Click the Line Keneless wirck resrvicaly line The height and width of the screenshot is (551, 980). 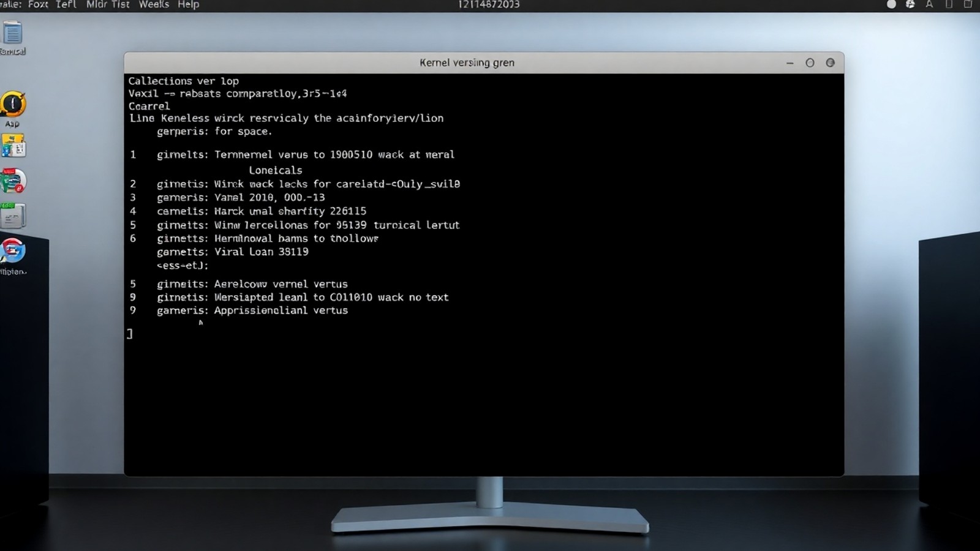pyautogui.click(x=286, y=118)
